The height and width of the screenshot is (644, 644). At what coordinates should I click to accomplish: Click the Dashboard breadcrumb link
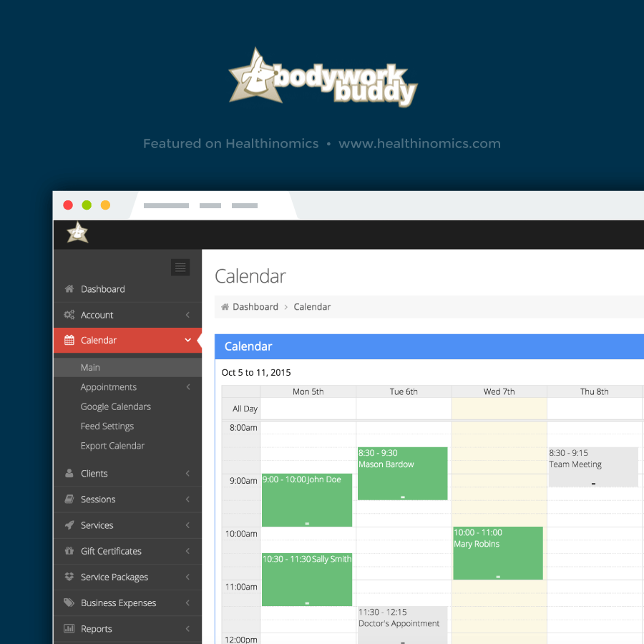255,306
